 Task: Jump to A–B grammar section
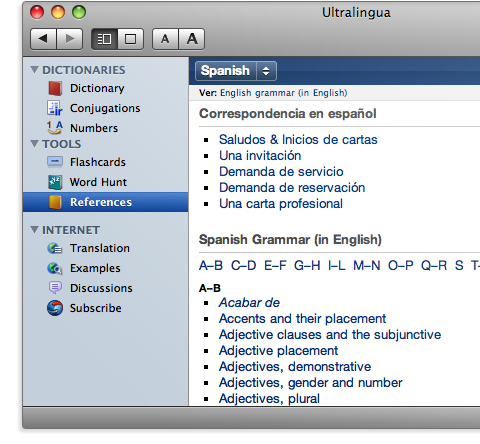click(211, 266)
